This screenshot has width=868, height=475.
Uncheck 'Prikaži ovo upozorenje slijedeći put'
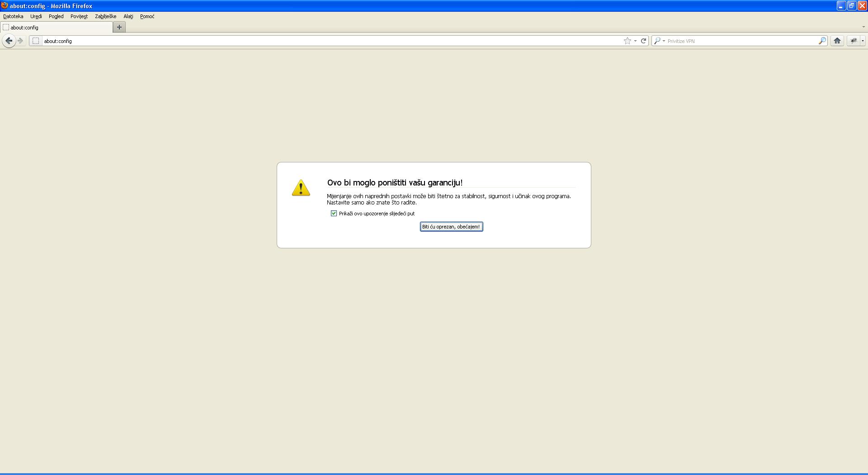coord(334,214)
